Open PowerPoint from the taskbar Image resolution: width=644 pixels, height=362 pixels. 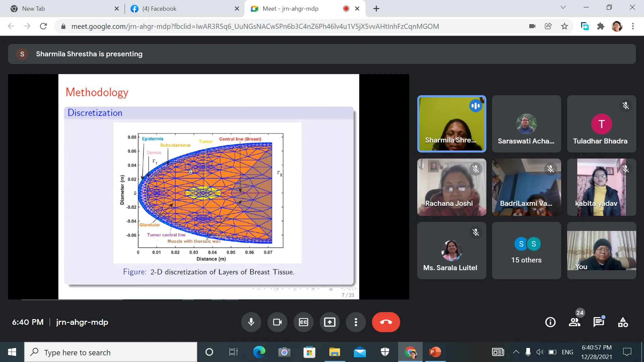click(435, 352)
